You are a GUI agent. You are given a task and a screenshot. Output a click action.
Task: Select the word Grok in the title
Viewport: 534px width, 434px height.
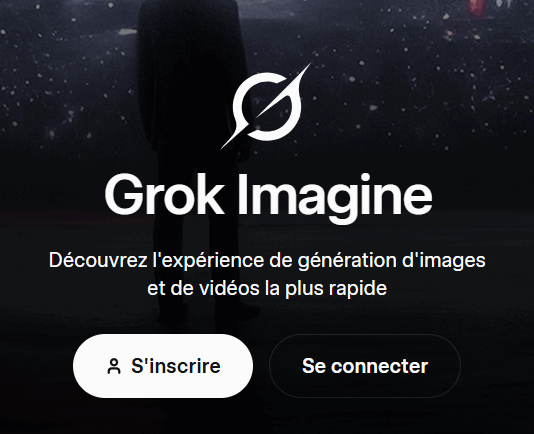pyautogui.click(x=163, y=194)
